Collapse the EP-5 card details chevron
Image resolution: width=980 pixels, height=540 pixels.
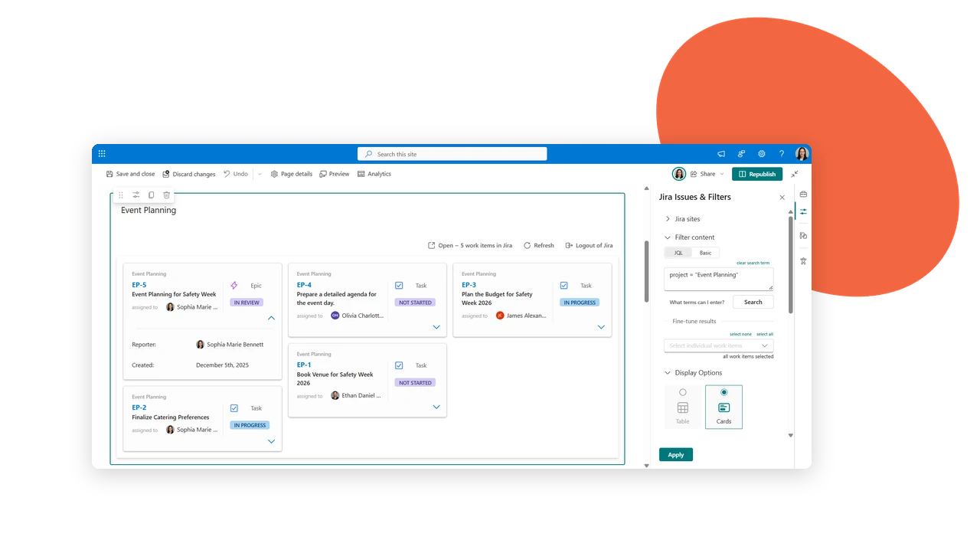click(271, 318)
